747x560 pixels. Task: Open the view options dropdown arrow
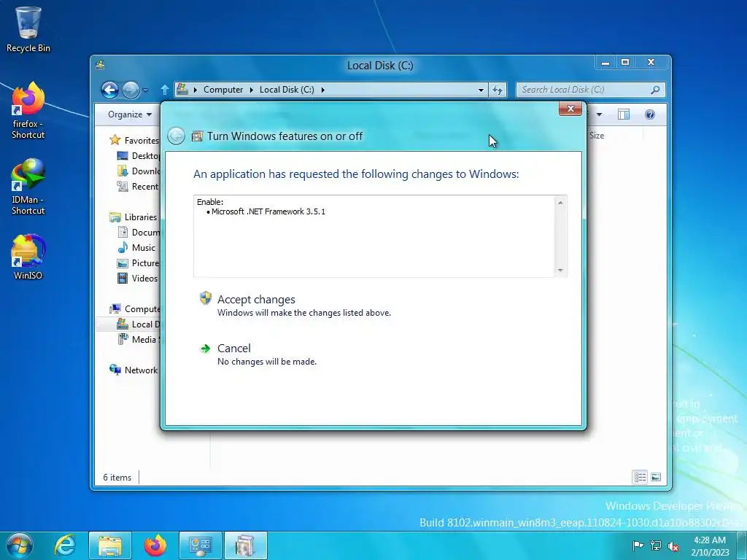point(600,114)
